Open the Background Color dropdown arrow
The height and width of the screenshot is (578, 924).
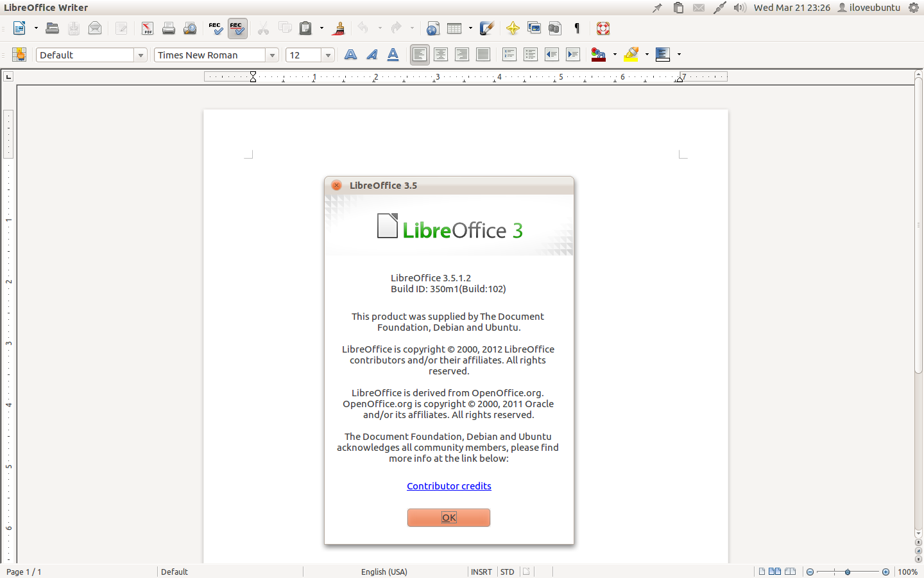(679, 55)
